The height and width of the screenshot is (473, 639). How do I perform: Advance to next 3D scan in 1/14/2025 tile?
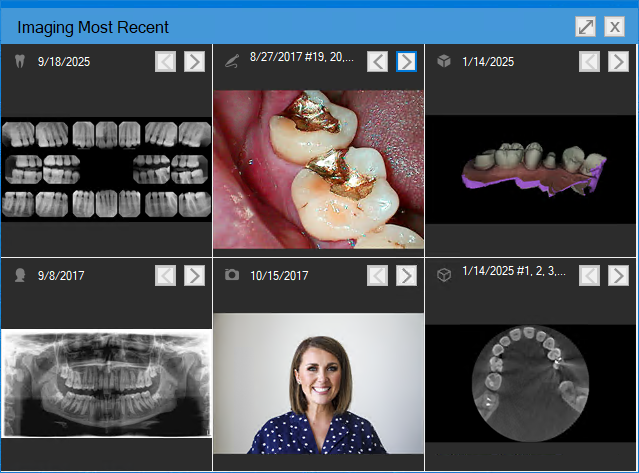(x=618, y=62)
